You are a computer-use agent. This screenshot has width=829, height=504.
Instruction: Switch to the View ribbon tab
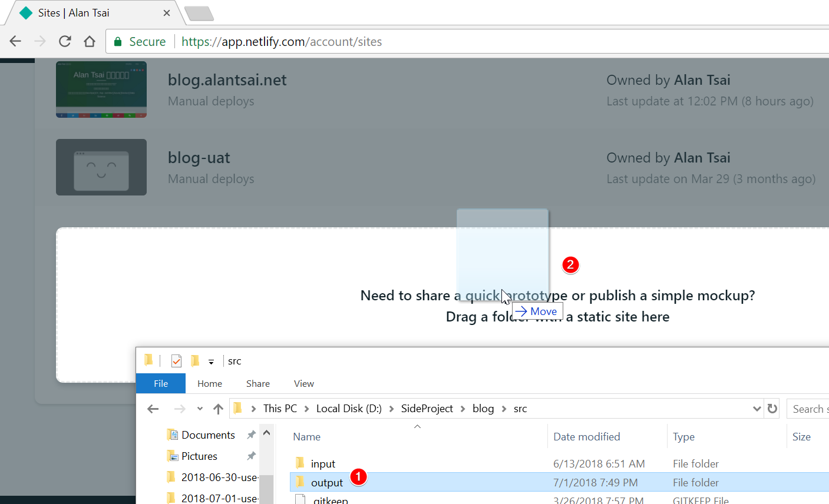pyautogui.click(x=304, y=383)
